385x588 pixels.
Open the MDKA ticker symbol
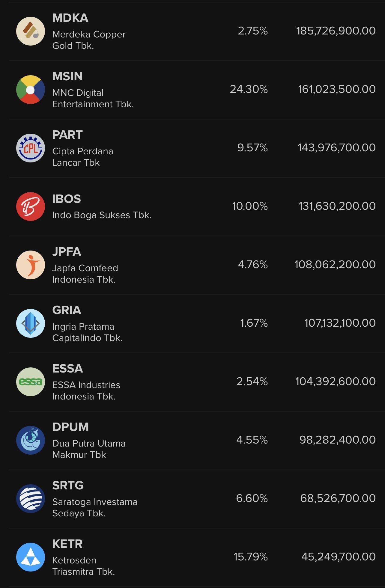click(70, 18)
